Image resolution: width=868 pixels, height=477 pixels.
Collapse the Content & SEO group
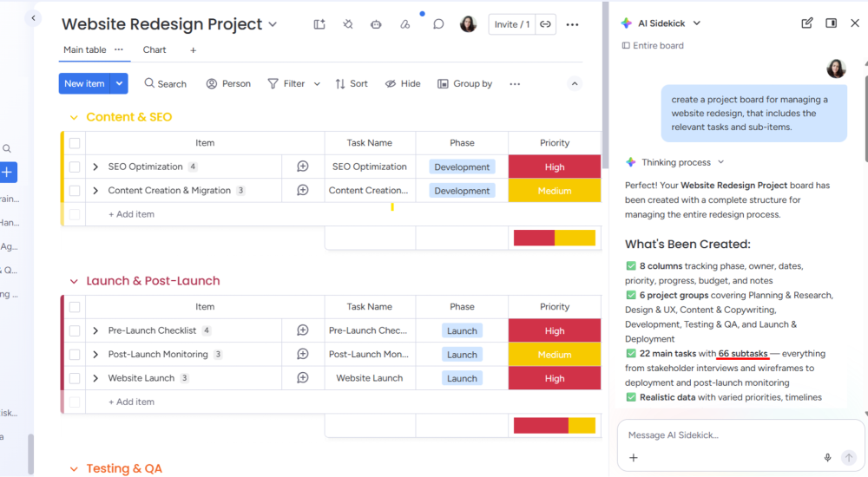pos(73,117)
